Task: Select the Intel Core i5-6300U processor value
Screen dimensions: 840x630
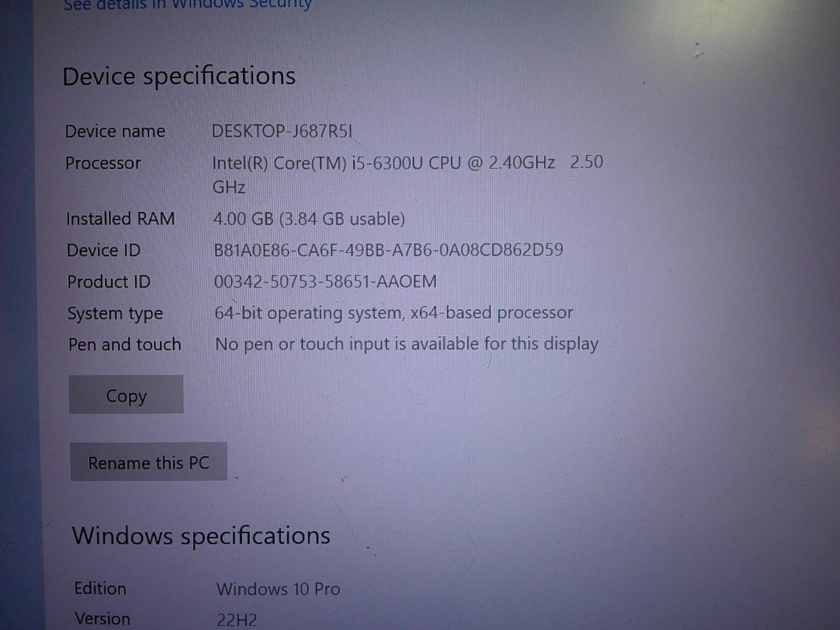Action: (x=408, y=175)
